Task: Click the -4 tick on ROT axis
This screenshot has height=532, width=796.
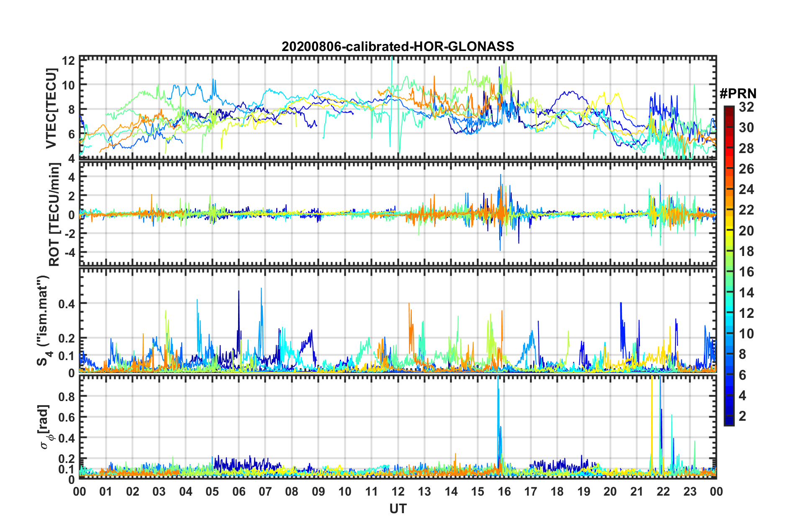Action: point(69,253)
